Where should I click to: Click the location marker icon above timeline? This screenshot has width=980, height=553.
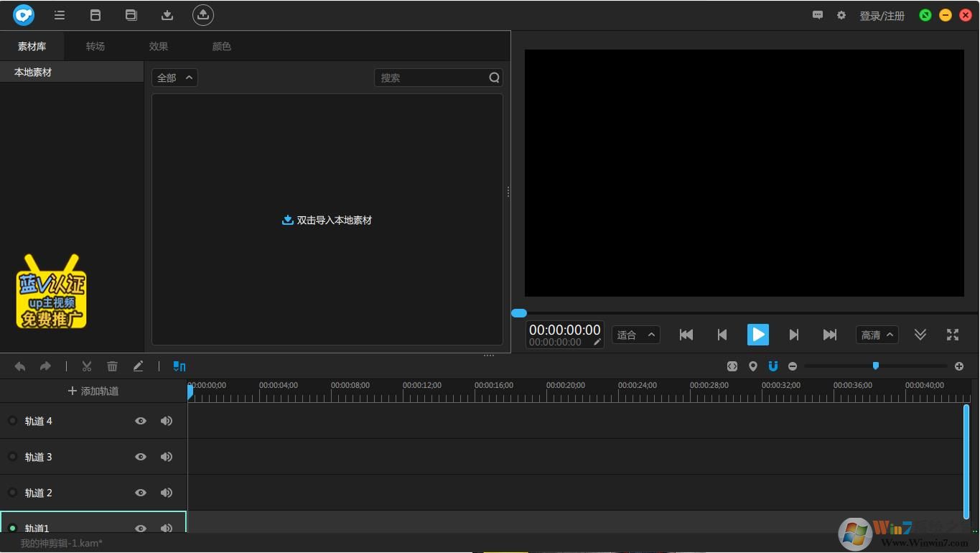pos(752,366)
